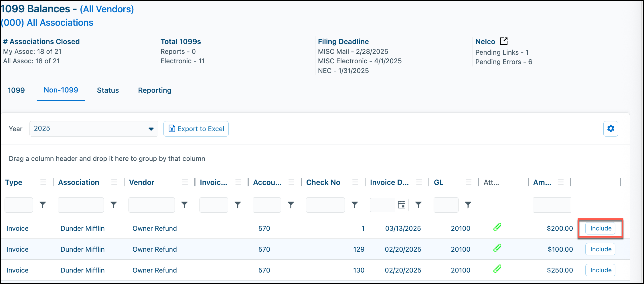
Task: Open the Amount column menu icon
Action: tap(561, 182)
